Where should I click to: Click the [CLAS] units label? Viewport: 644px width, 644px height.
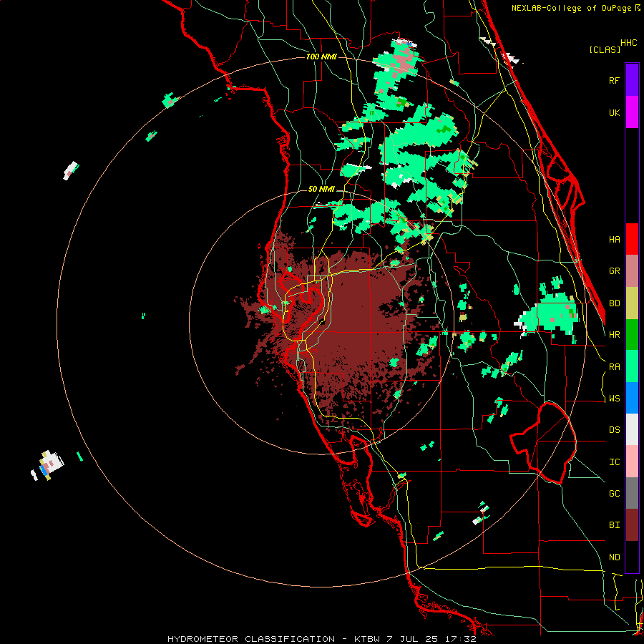[x=605, y=49]
